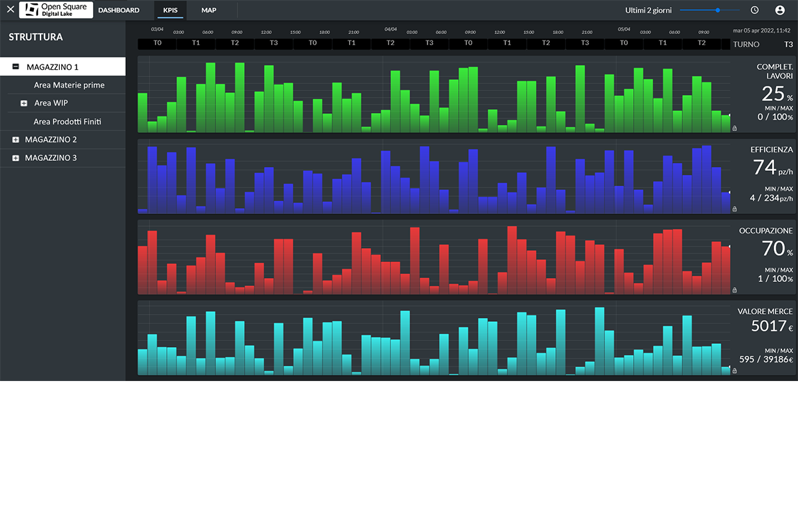Click the lock icon on Occupazione chart
The height and width of the screenshot is (532, 798).
734,290
